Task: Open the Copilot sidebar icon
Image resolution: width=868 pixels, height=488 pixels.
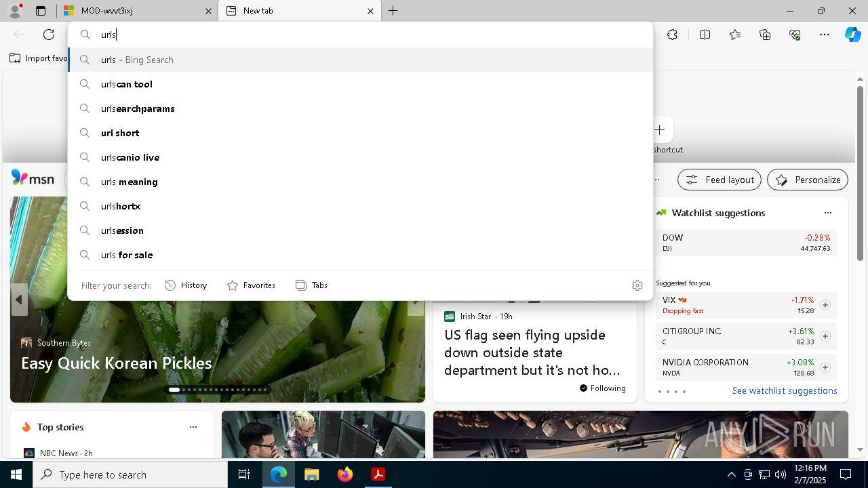Action: (x=852, y=35)
